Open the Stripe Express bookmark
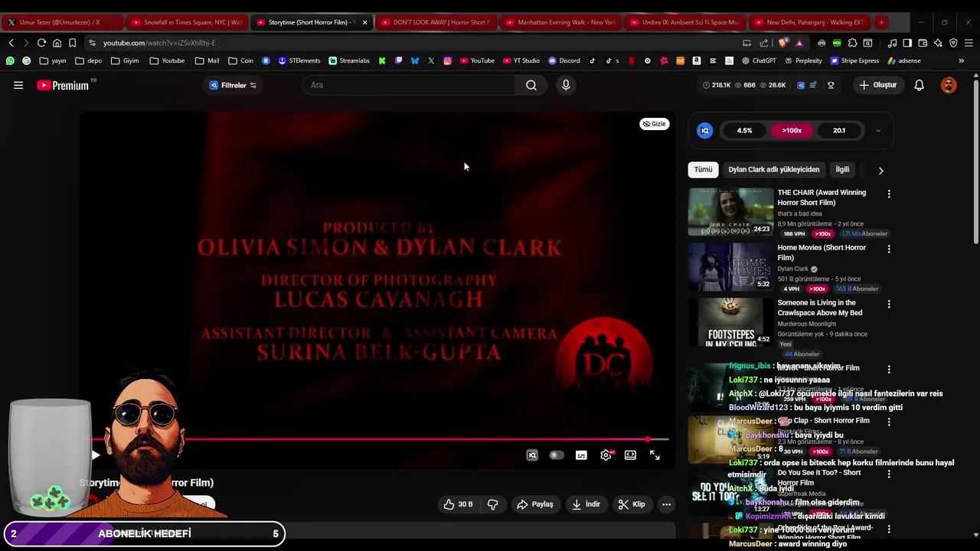This screenshot has height=551, width=980. coord(855,60)
